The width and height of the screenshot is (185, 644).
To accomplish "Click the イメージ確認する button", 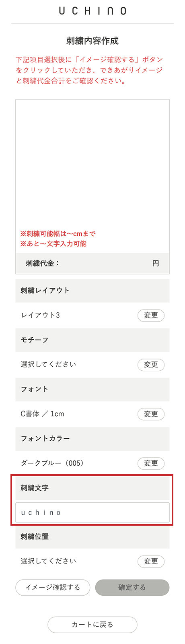I will point(53,588).
